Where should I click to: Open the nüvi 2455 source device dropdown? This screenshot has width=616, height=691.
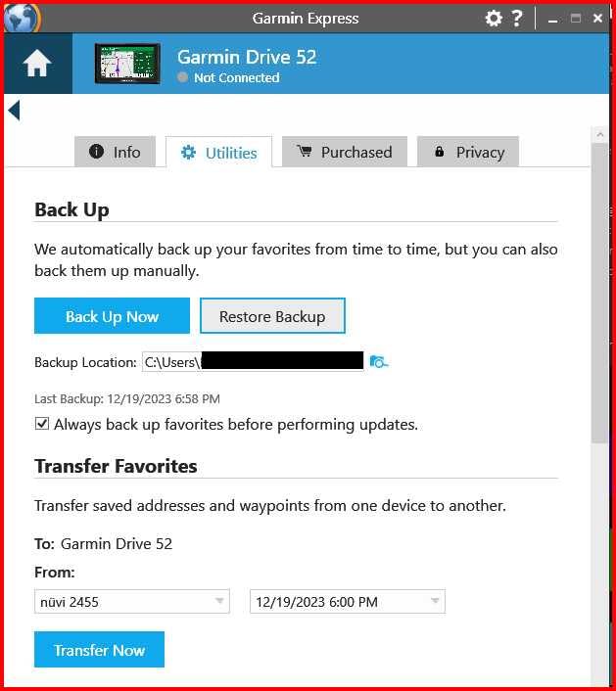tap(132, 602)
